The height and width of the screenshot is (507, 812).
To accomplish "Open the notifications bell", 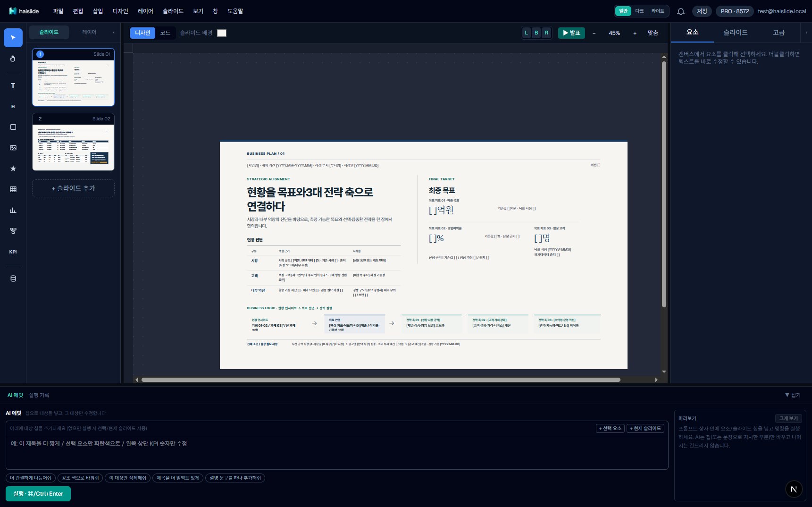I will coord(681,11).
